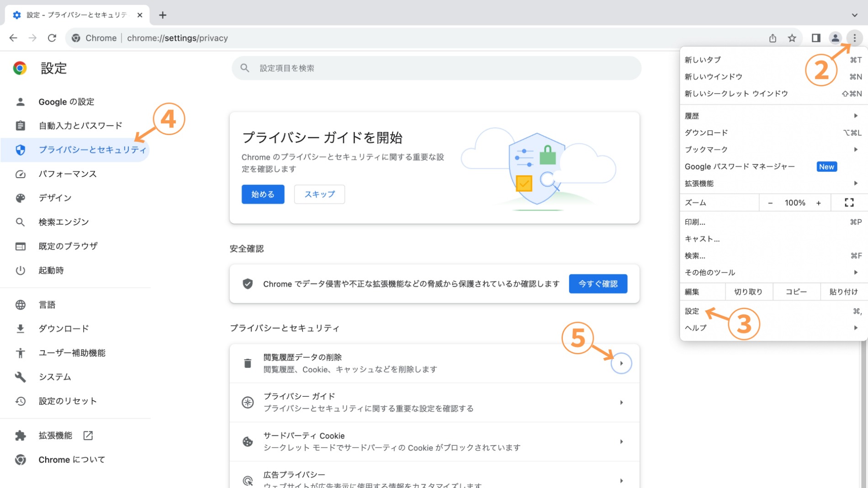Click the cookie icon beside サードパーティ Cookie
Screen dimensions: 868x488
tap(248, 441)
